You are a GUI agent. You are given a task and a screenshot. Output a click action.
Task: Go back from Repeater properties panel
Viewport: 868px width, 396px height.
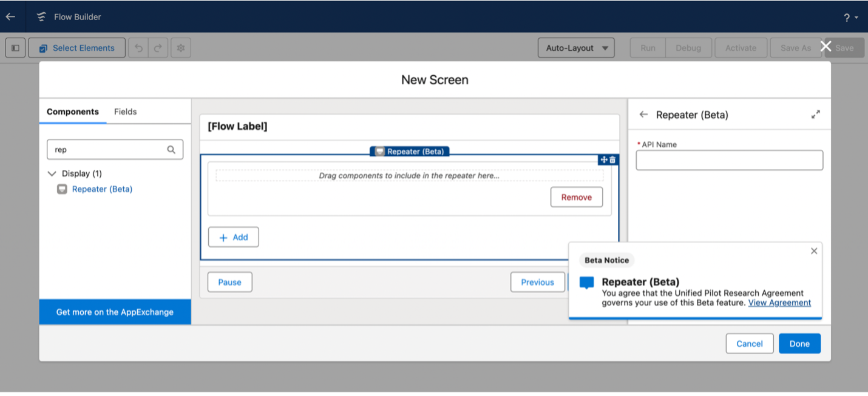(x=643, y=115)
